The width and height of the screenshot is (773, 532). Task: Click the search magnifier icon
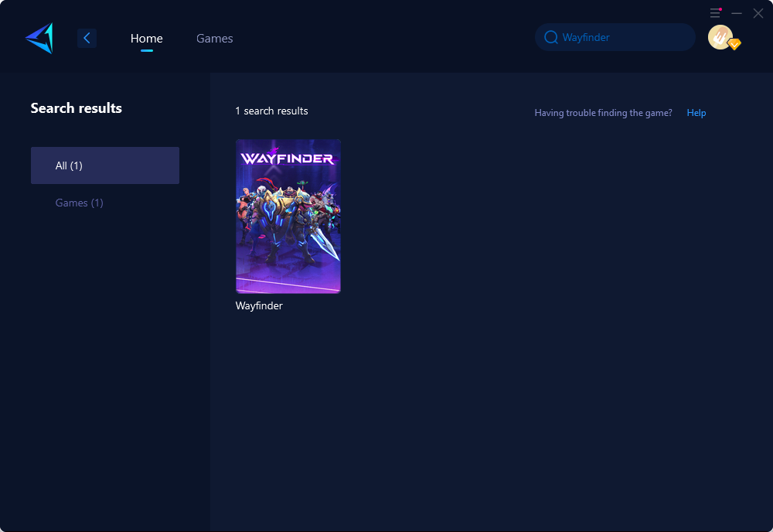point(550,37)
